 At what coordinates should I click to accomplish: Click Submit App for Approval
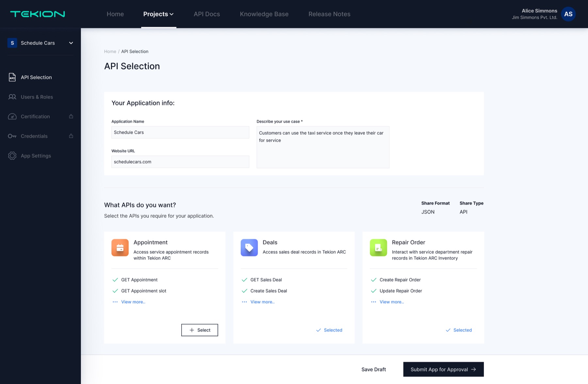443,369
